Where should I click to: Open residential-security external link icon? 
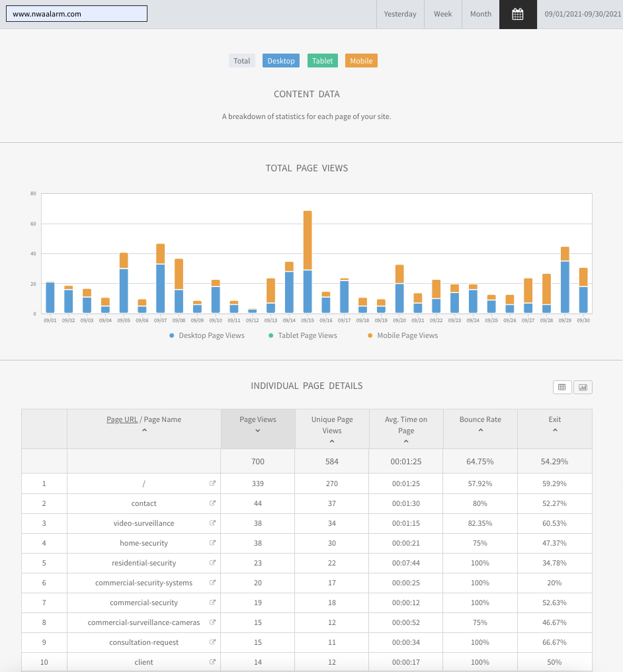[212, 563]
